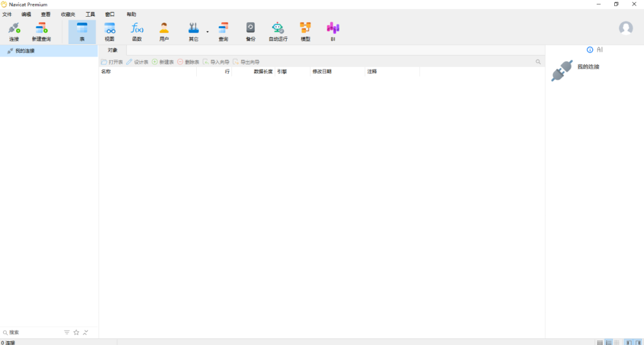This screenshot has width=644, height=345.
Task: Click the 新建表 (New Table) button
Action: tap(163, 62)
